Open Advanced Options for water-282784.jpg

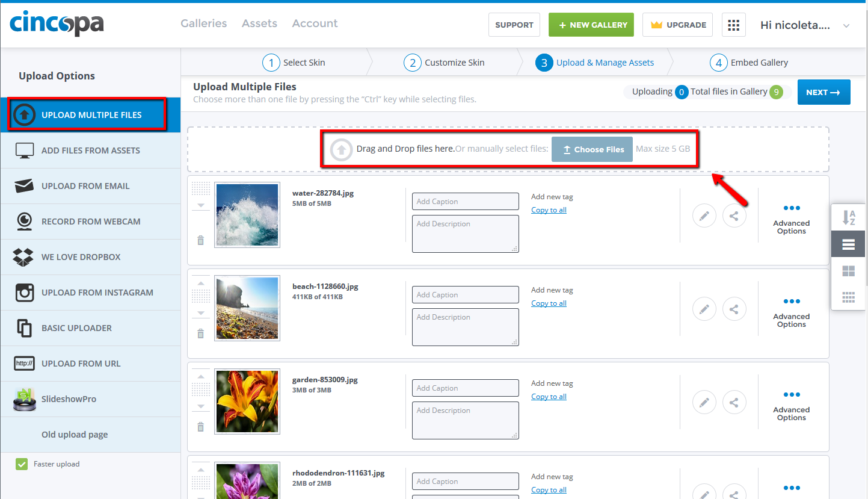[792, 219]
